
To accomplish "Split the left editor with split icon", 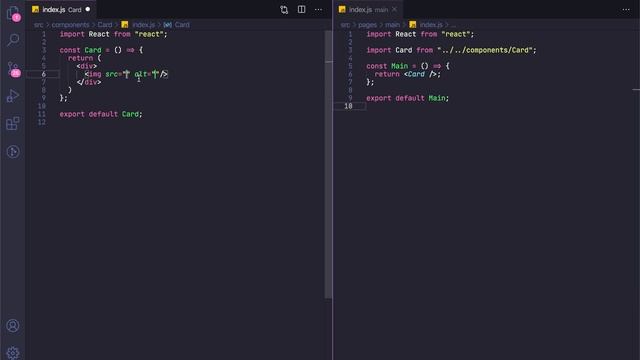I will (x=301, y=9).
